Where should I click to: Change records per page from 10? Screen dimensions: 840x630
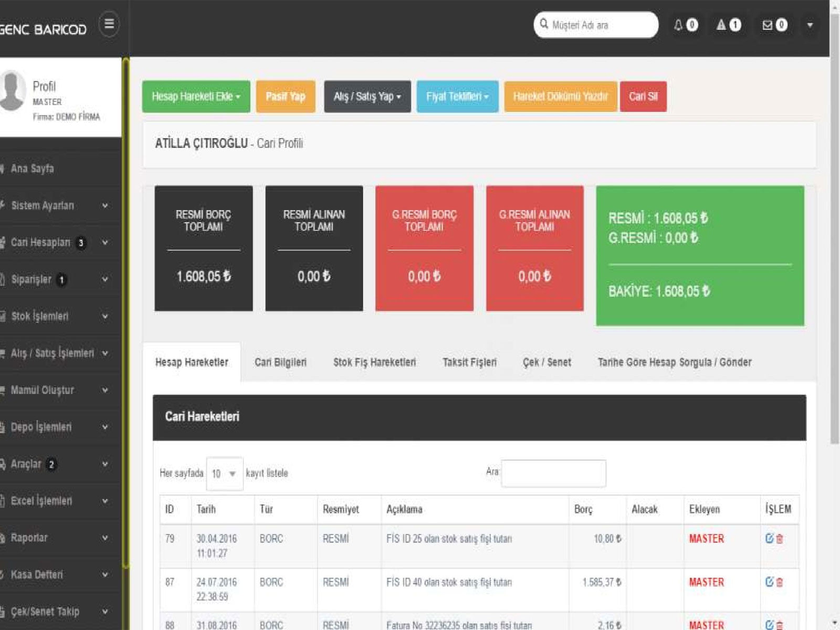(224, 473)
